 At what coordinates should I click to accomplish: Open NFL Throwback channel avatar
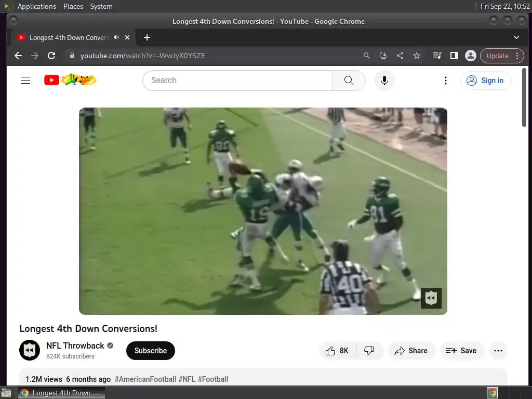[30, 350]
